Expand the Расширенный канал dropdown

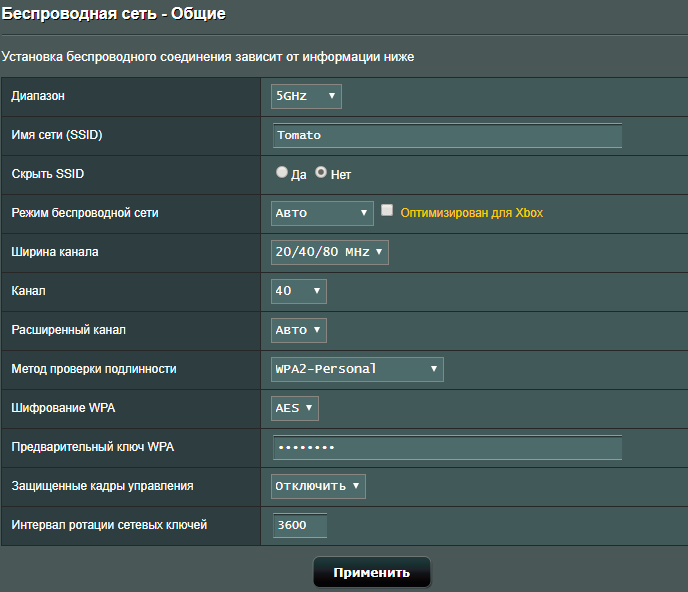pyautogui.click(x=299, y=330)
